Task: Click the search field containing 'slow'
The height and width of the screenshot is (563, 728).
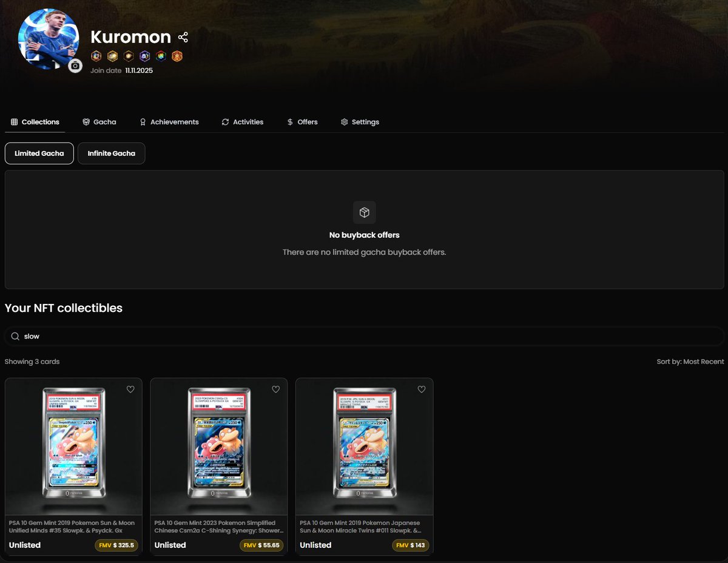Action: [364, 336]
